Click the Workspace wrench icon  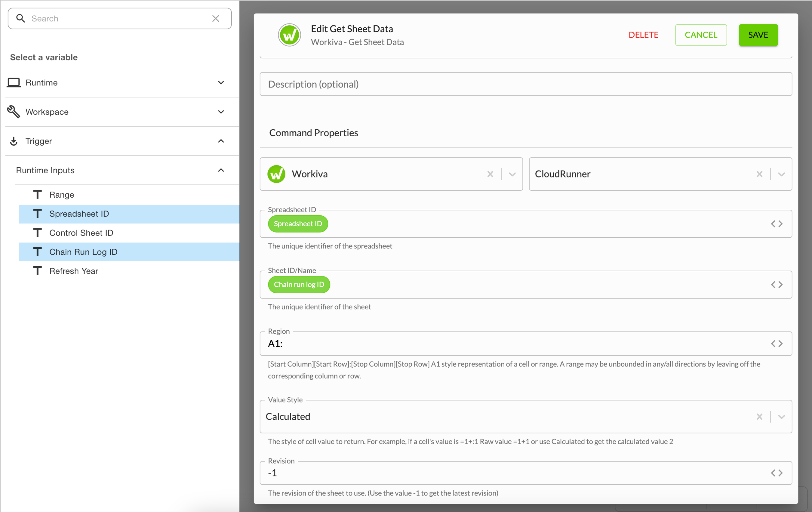(x=14, y=112)
